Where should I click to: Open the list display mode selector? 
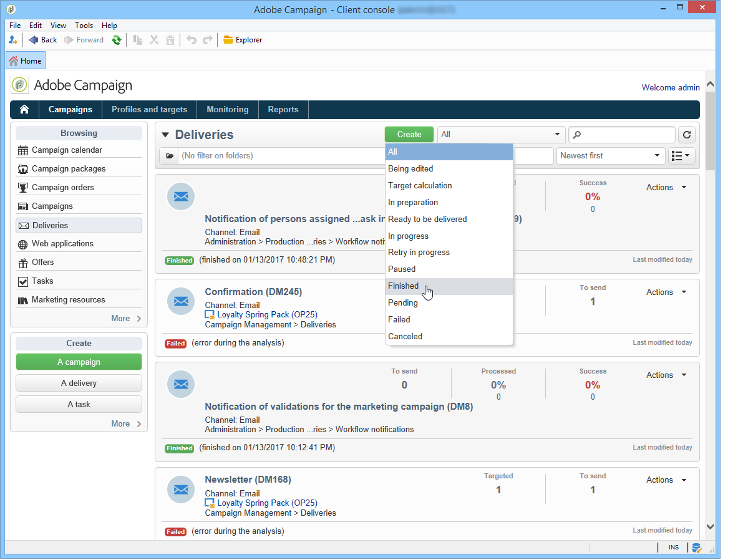point(680,156)
